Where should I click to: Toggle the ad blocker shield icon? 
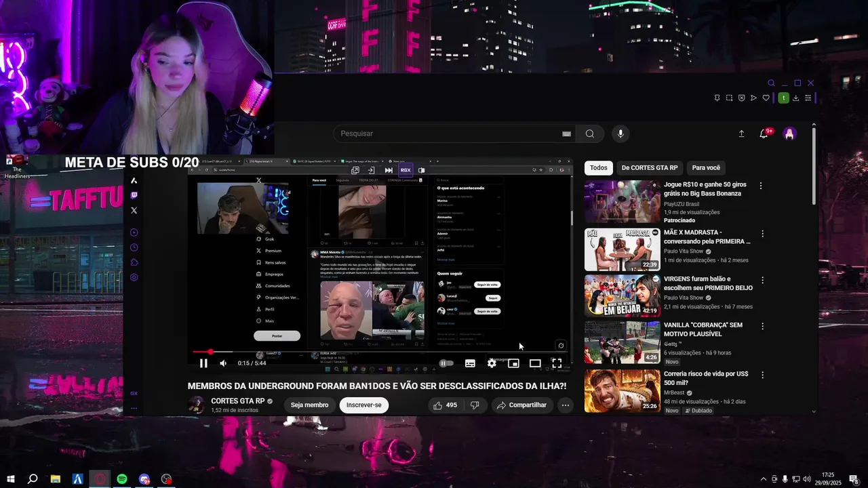point(741,98)
